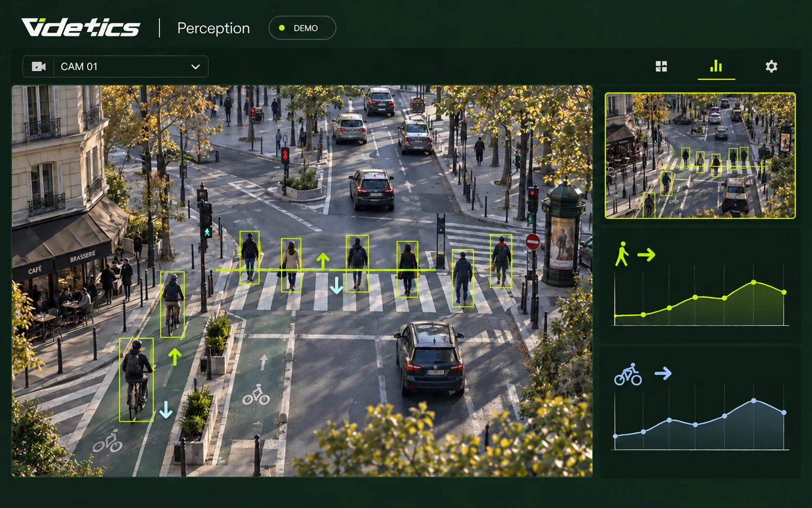Click the light-blue down arrow in bike lane

pyautogui.click(x=165, y=410)
